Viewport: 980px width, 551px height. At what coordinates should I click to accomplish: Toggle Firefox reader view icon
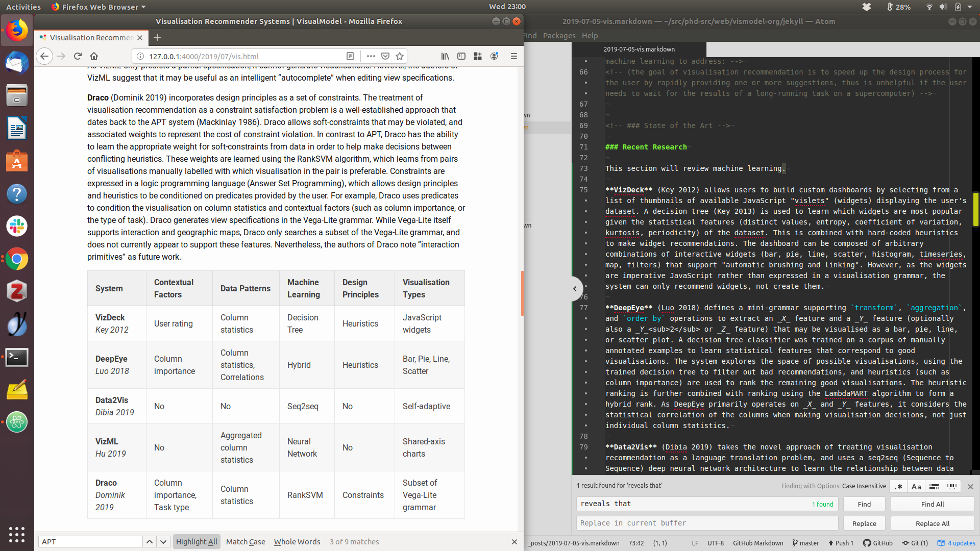point(350,56)
